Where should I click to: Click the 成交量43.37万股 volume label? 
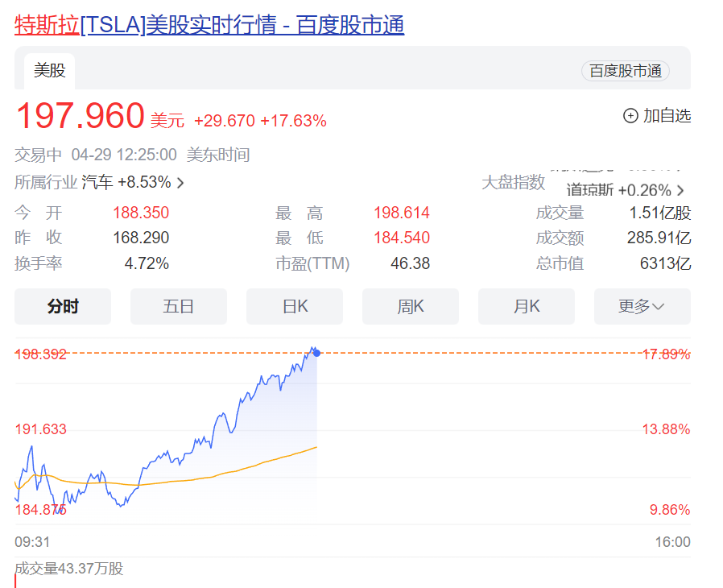(69, 569)
